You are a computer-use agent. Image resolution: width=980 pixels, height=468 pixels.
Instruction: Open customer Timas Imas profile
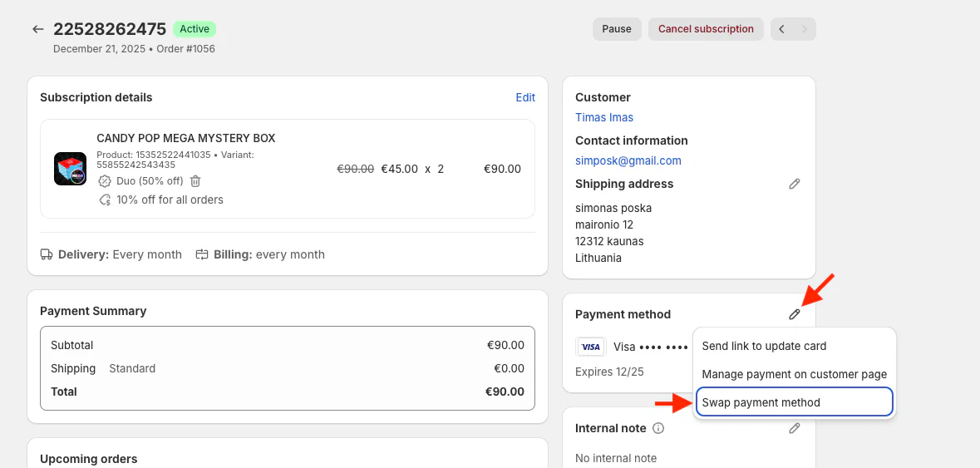(x=603, y=117)
